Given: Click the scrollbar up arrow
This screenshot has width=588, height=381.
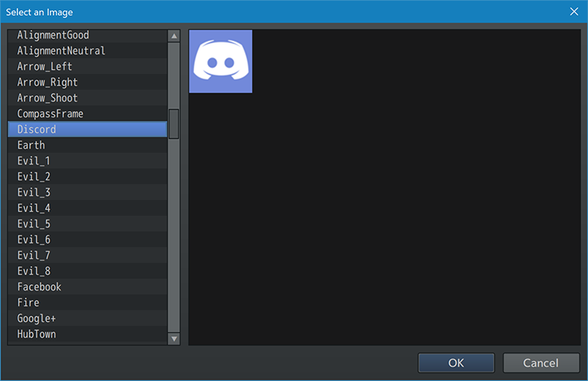Looking at the screenshot, I should coord(174,36).
